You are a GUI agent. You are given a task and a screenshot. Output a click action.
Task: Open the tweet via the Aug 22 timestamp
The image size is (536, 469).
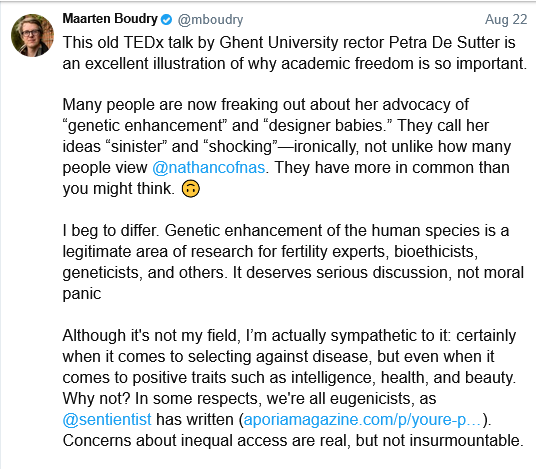pyautogui.click(x=506, y=19)
